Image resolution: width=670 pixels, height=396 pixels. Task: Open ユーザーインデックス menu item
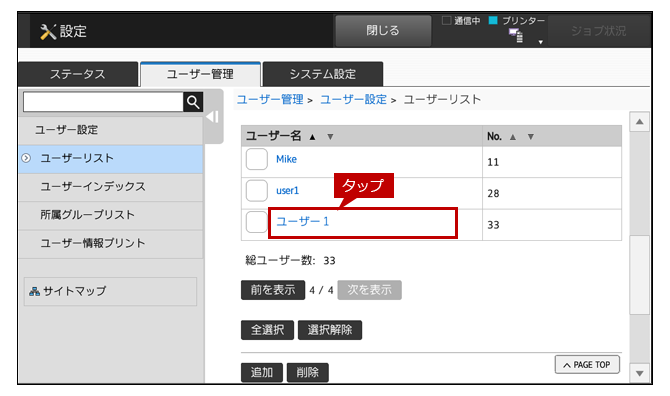(111, 187)
